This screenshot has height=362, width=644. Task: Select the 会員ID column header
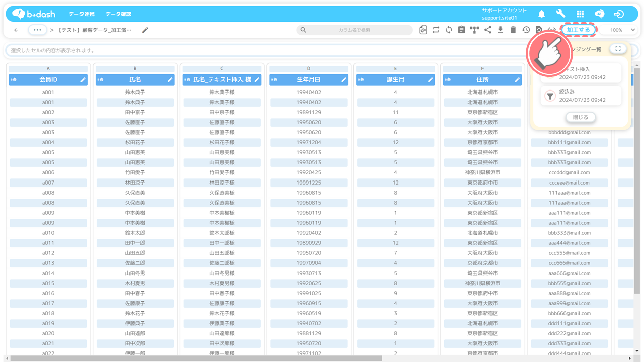(x=48, y=79)
